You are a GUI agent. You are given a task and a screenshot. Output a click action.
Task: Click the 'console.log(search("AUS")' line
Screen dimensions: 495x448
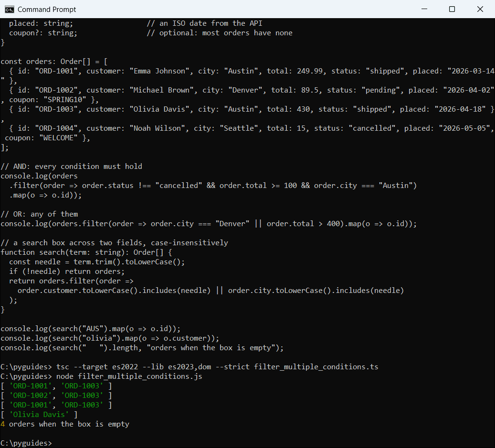pyautogui.click(x=90, y=329)
